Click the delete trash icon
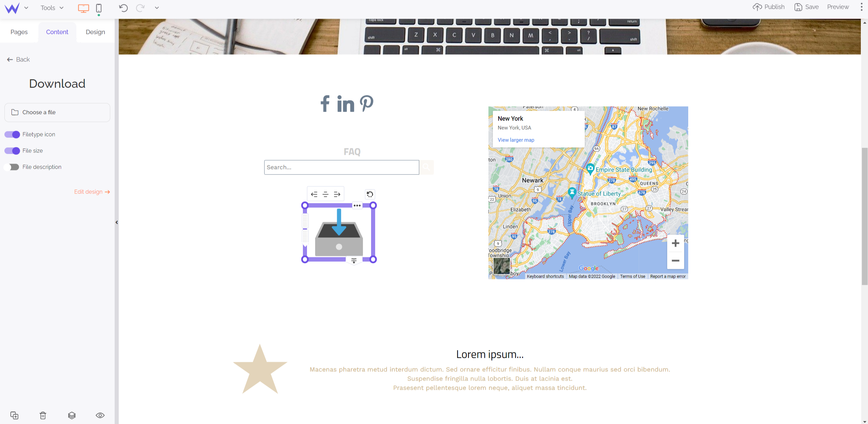868x424 pixels. click(43, 415)
